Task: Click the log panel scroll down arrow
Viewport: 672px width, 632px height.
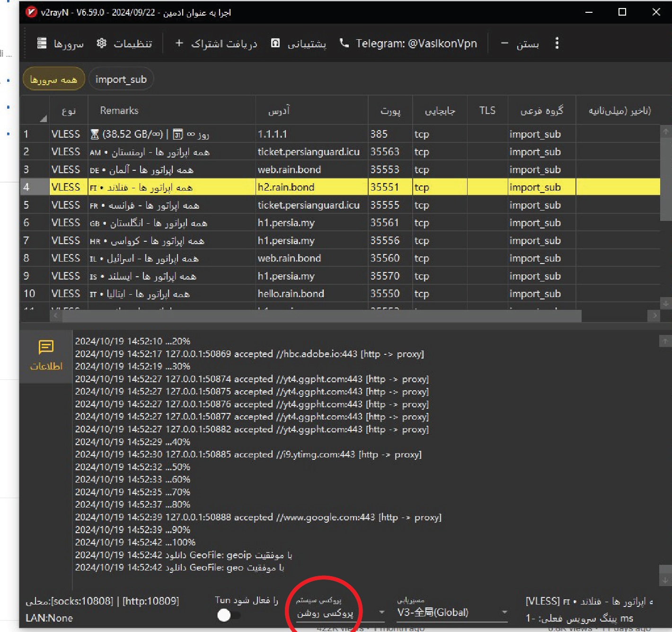Action: tap(665, 579)
